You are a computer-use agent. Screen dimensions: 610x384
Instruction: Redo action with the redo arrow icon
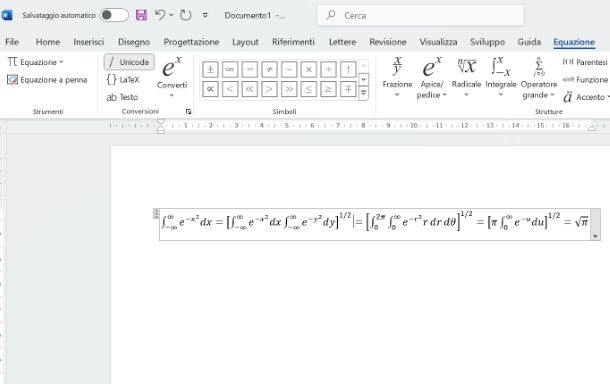pos(186,15)
